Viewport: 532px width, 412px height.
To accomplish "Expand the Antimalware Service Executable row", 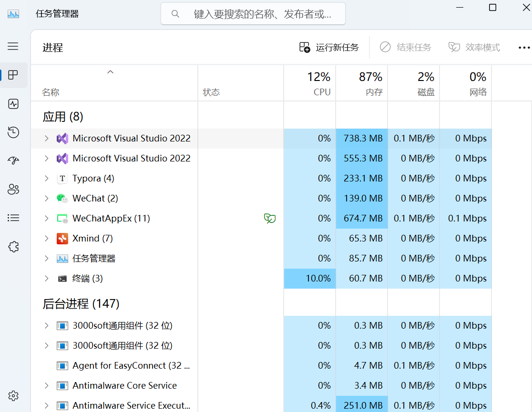I will (x=47, y=405).
